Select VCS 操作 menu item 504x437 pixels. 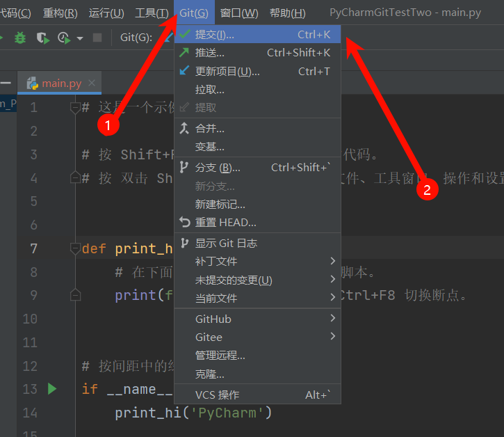tap(257, 395)
